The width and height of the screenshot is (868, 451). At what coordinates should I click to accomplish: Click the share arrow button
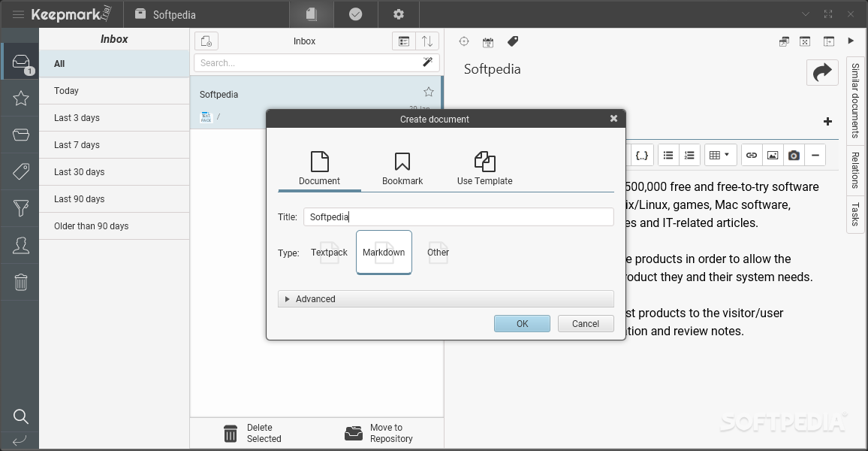(822, 72)
